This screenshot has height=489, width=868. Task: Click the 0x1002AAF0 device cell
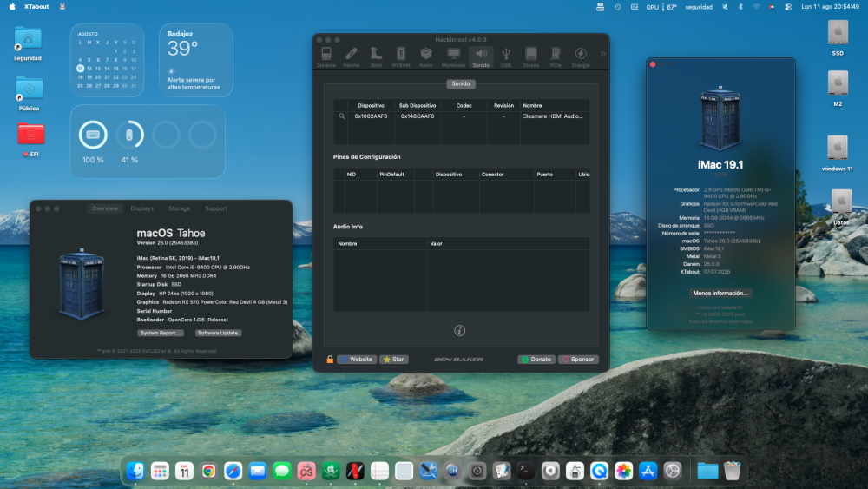(x=371, y=116)
